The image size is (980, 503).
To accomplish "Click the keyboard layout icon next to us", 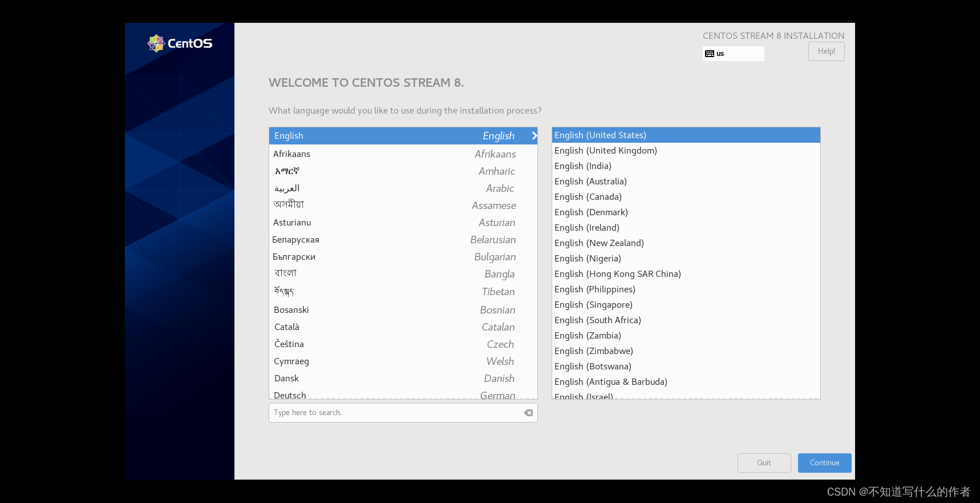I will click(x=710, y=54).
